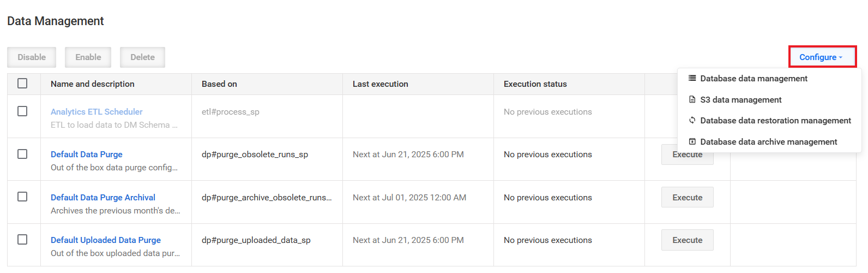Select the Default Uploaded Data Purge checkbox
868x273 pixels.
pyautogui.click(x=22, y=239)
